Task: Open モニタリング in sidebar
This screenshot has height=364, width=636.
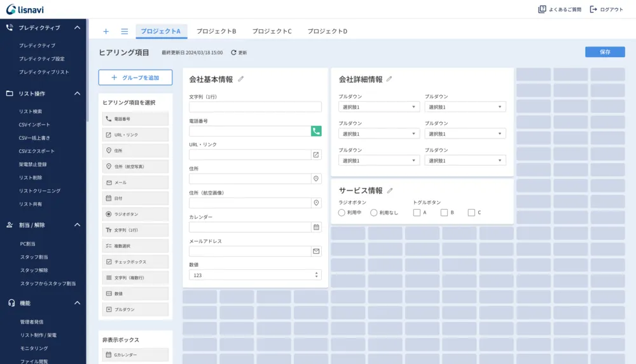Action: 34,348
